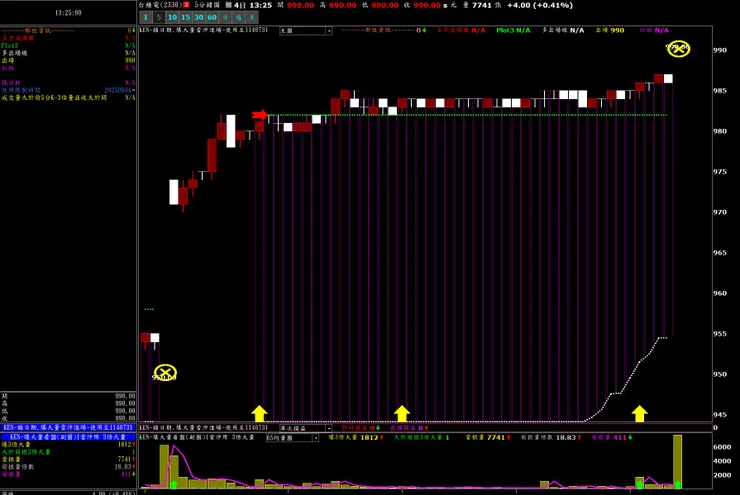
Task: Select the 出場 row showing 990 in left panel
Action: click(68, 60)
